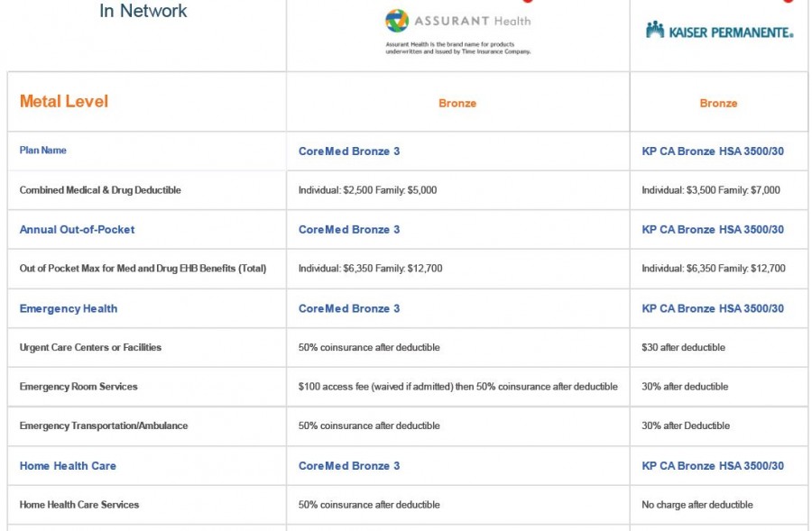Click the Combined Medical & Drug Deductible label

[100, 190]
